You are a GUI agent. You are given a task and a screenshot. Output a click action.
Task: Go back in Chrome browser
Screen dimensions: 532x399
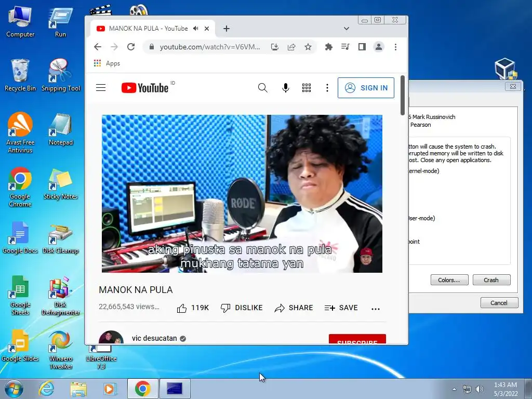click(98, 47)
